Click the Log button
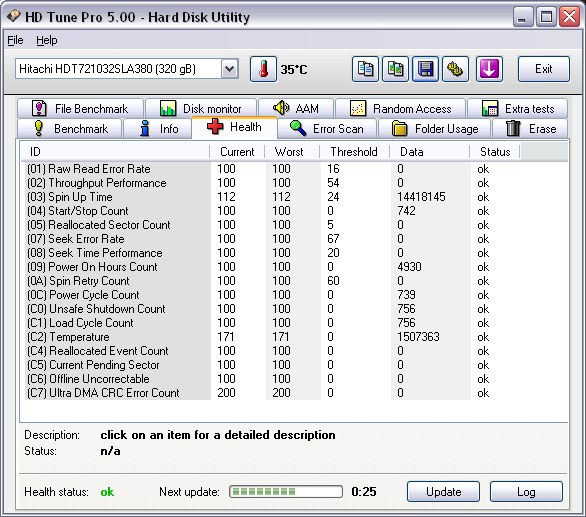This screenshot has height=517, width=586. click(x=526, y=492)
